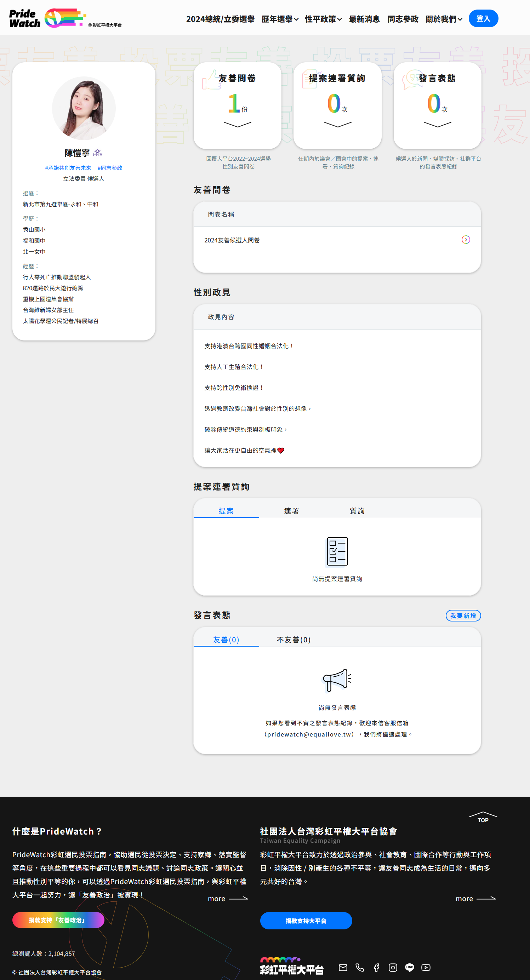Click the TOP back-to-top arrow
Image resolution: width=530 pixels, height=980 pixels.
point(483,817)
